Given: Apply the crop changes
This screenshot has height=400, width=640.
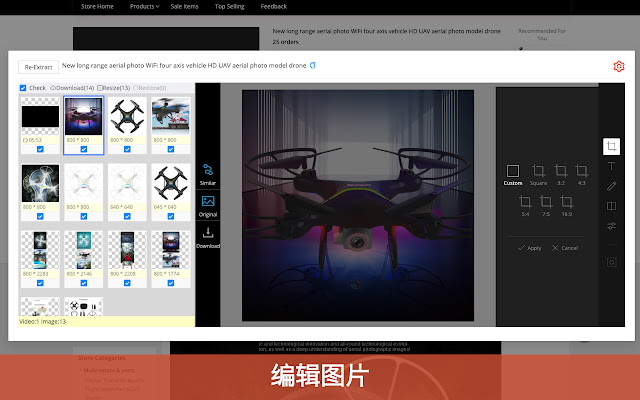Looking at the screenshot, I should coord(529,247).
